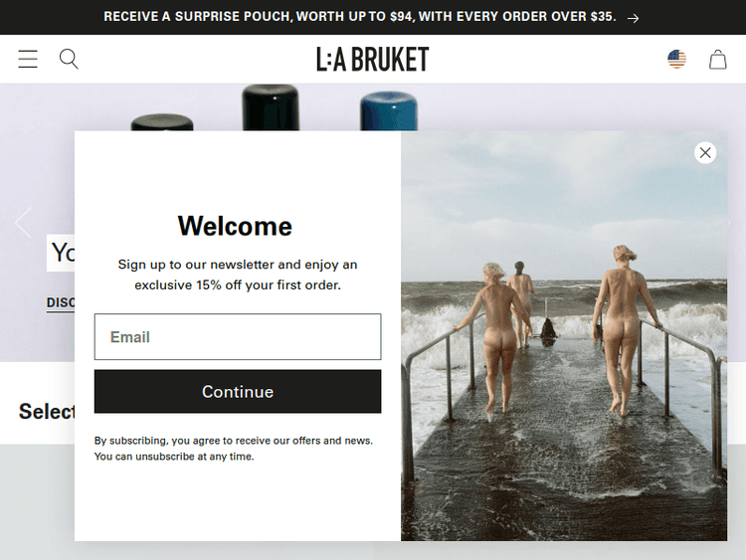This screenshot has height=560, width=746.
Task: Go home via the L:A BRUKET logo
Action: click(373, 59)
